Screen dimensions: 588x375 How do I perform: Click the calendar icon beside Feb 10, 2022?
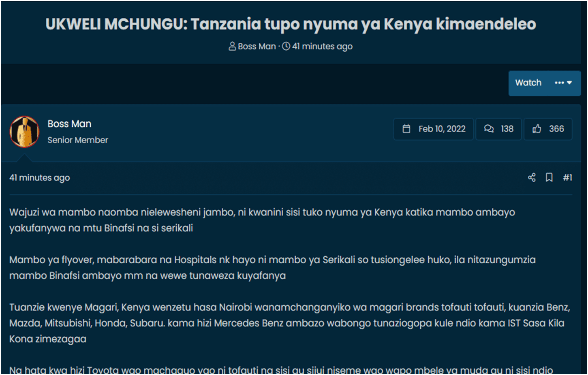point(406,129)
